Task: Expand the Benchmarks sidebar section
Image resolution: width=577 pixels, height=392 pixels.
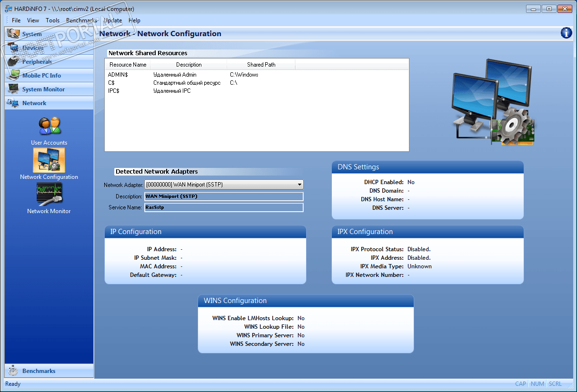Action: pos(49,371)
